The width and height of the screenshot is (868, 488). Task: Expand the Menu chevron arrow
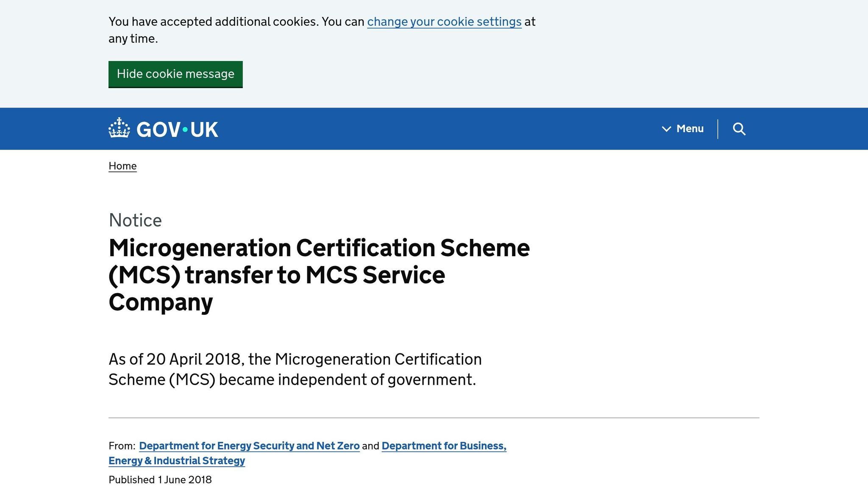666,129
